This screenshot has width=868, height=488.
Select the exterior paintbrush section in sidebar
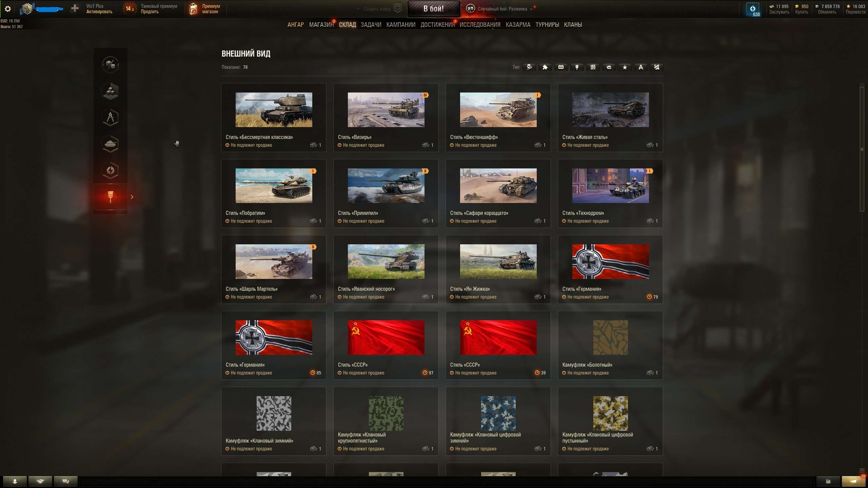click(110, 197)
